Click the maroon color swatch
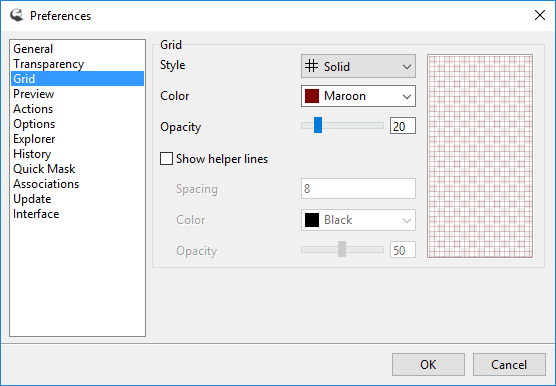 (x=312, y=96)
